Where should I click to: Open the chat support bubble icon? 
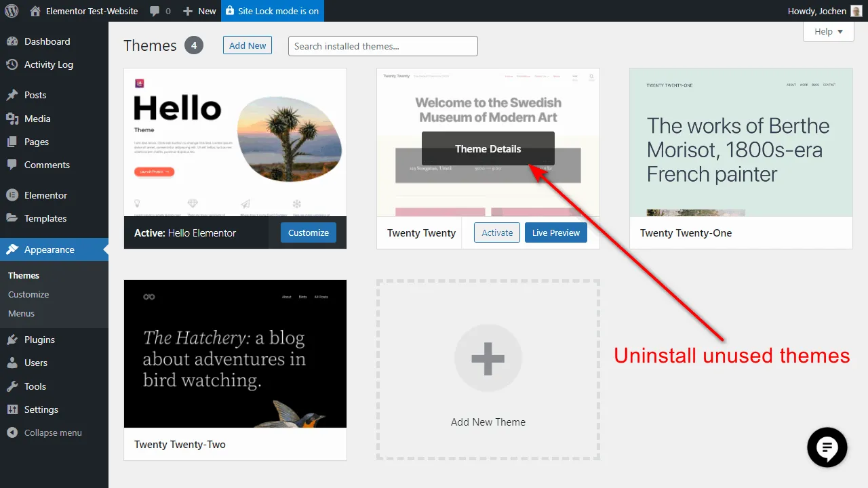tap(827, 447)
